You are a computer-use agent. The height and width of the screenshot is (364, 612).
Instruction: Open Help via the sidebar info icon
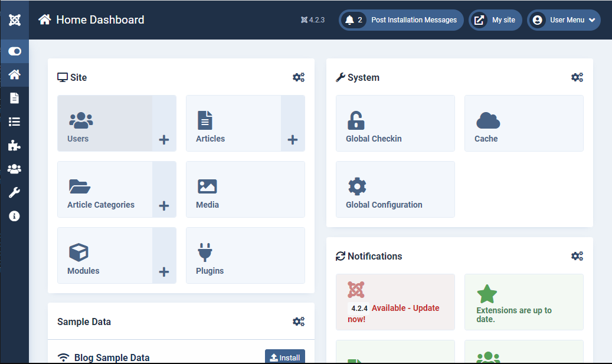click(x=14, y=216)
